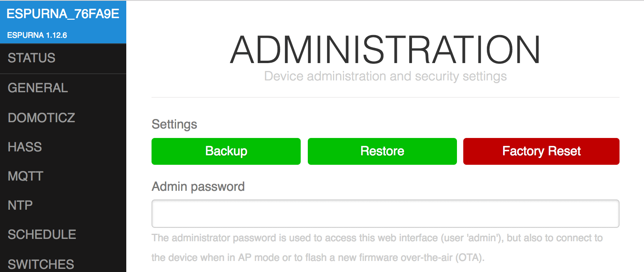Go to the GENERAL settings page
Screen dimensions: 644x272
[x=38, y=88]
